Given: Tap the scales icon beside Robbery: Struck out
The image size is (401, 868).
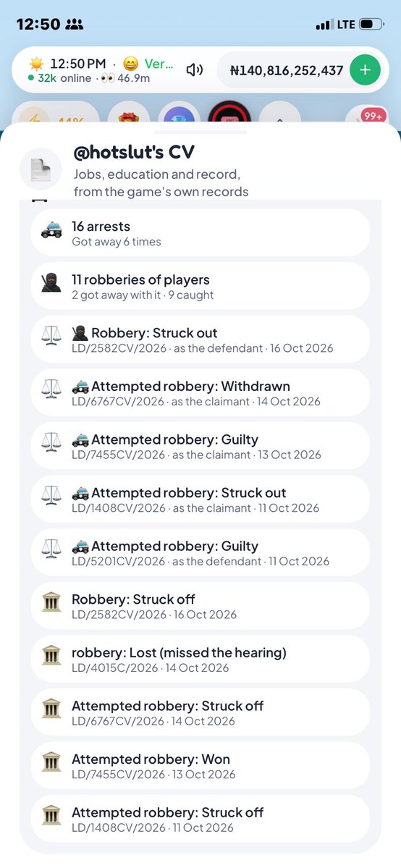Looking at the screenshot, I should [51, 335].
